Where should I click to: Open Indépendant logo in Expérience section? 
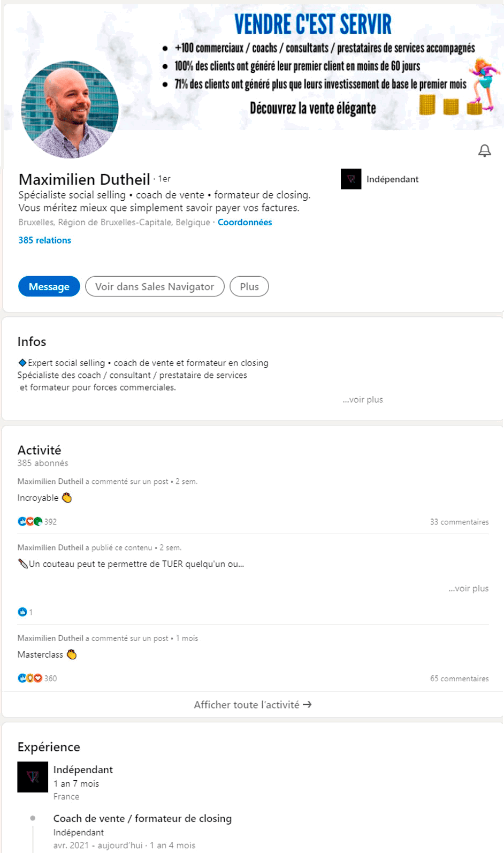(x=33, y=777)
